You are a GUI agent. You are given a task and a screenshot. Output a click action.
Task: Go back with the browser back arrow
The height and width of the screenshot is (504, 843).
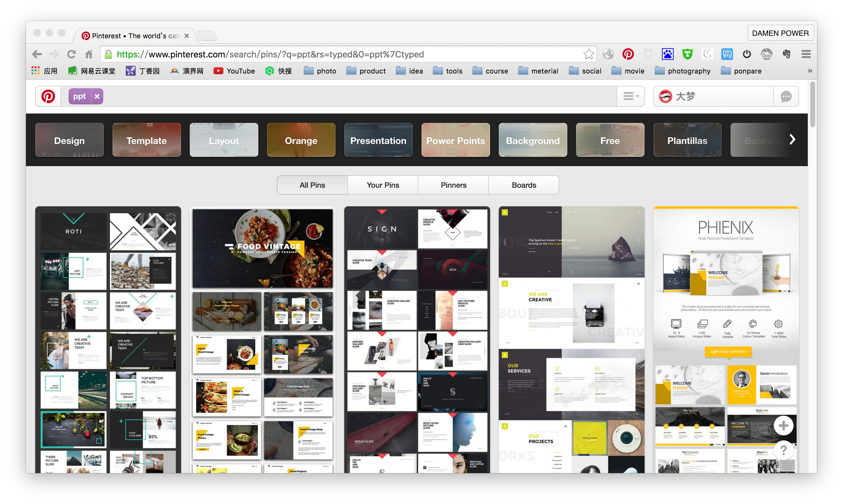[x=37, y=54]
